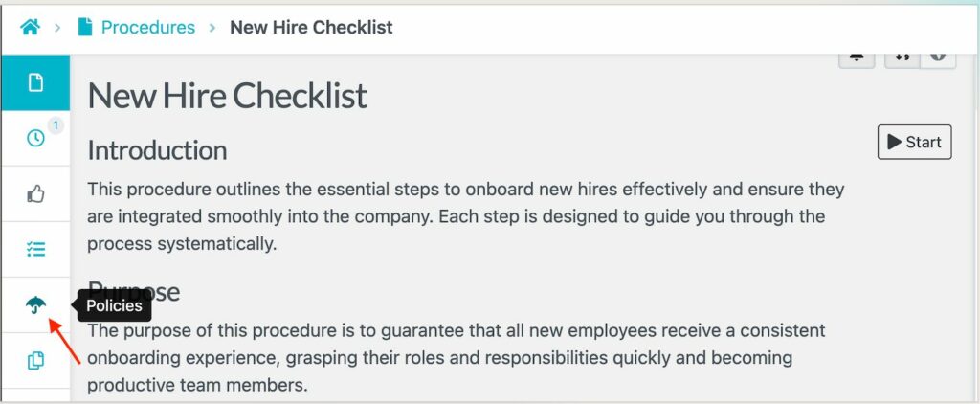
Task: Click the Procedures breadcrumb file icon
Action: pyautogui.click(x=85, y=27)
